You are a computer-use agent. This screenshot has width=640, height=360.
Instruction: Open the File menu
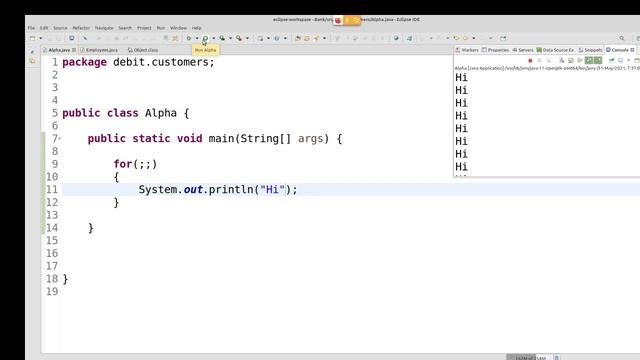click(31, 28)
